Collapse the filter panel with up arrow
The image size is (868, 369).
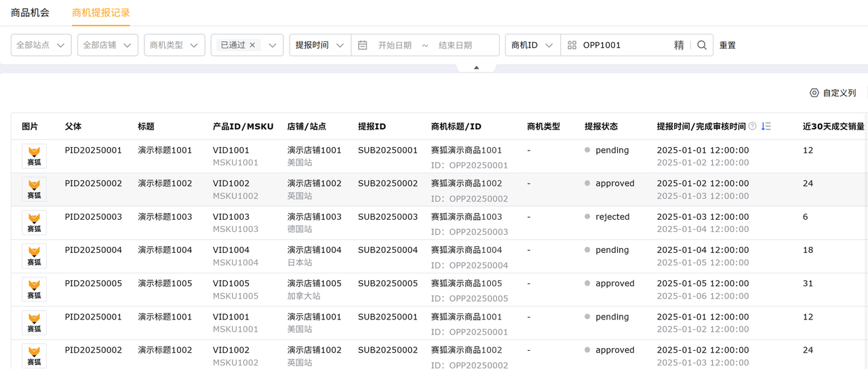point(476,67)
